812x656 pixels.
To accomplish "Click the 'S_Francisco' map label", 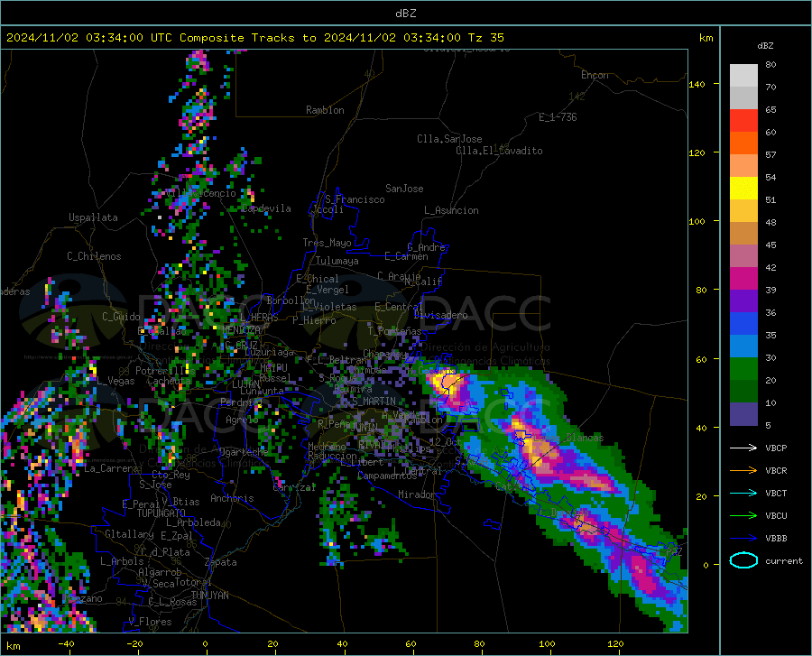I will pos(355,199).
